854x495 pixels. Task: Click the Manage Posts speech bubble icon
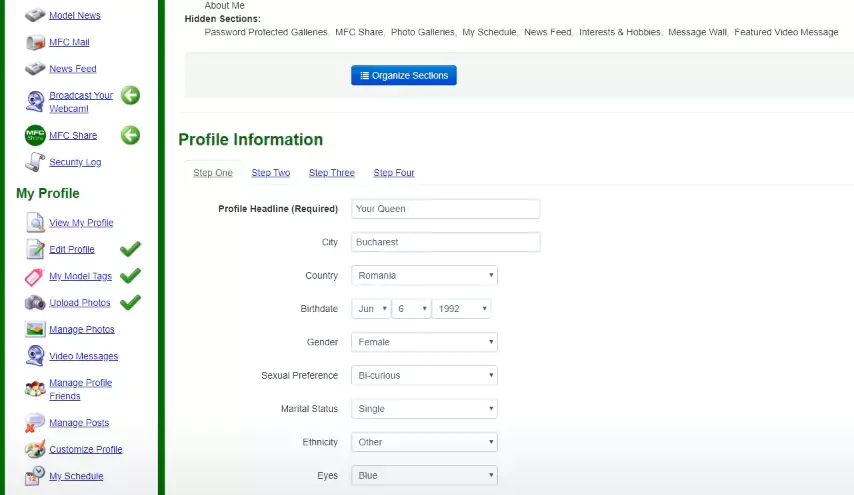[x=34, y=423]
